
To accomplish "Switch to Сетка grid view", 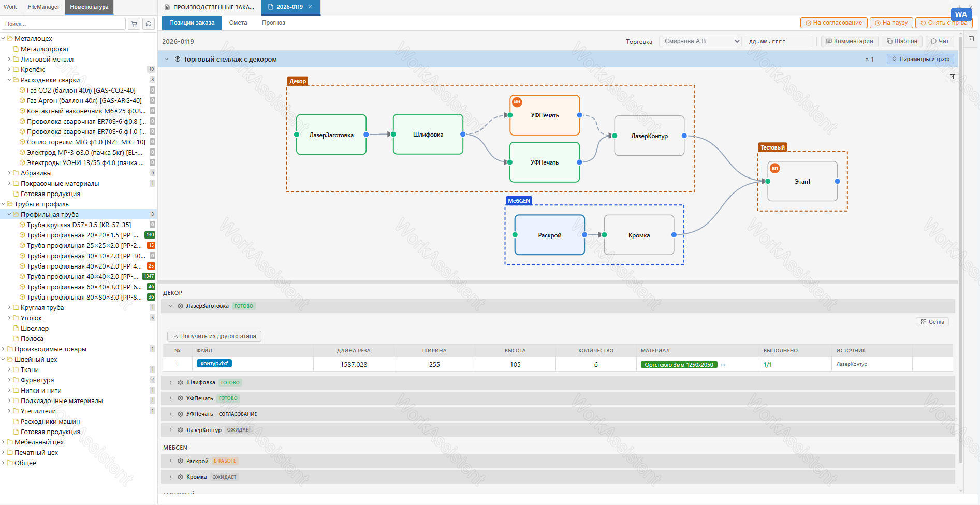I will tap(932, 322).
